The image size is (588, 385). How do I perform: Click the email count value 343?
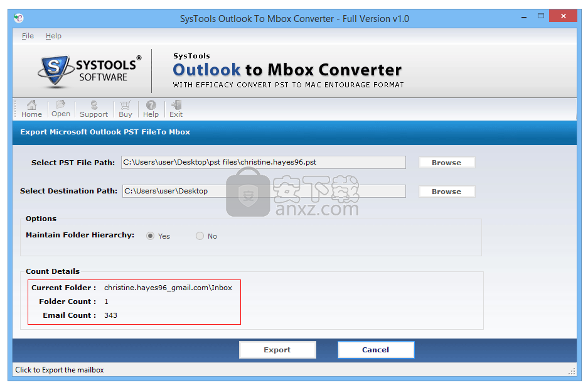click(110, 315)
